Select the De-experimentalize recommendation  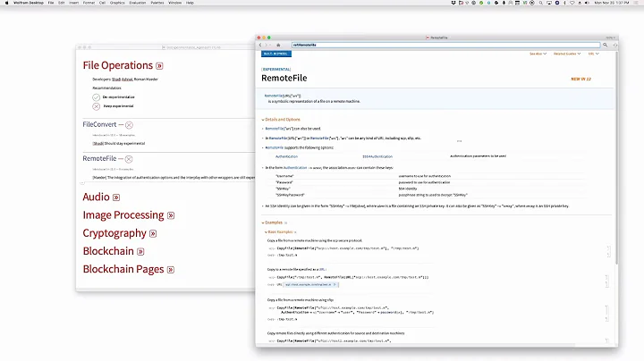(96, 97)
